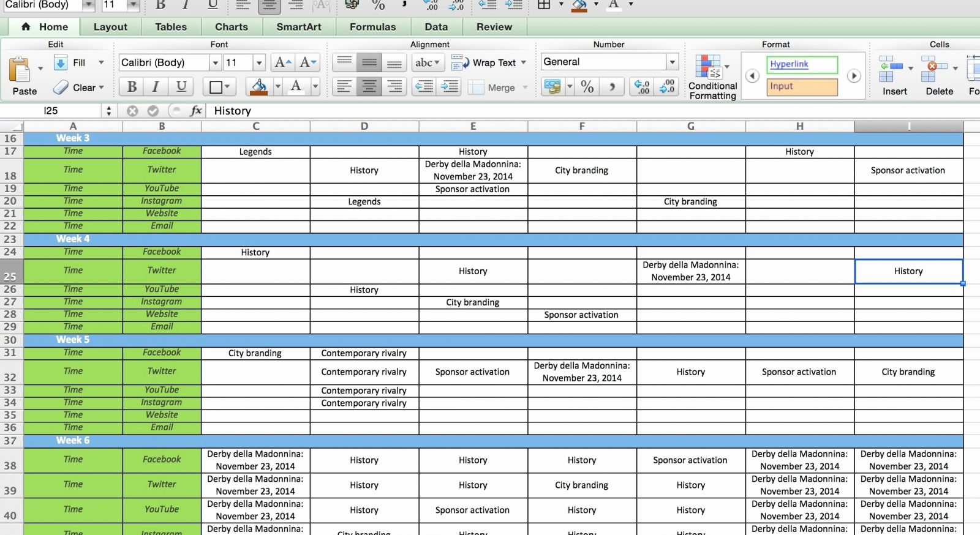Click the Increase Indent icon
The image size is (980, 535).
(450, 87)
